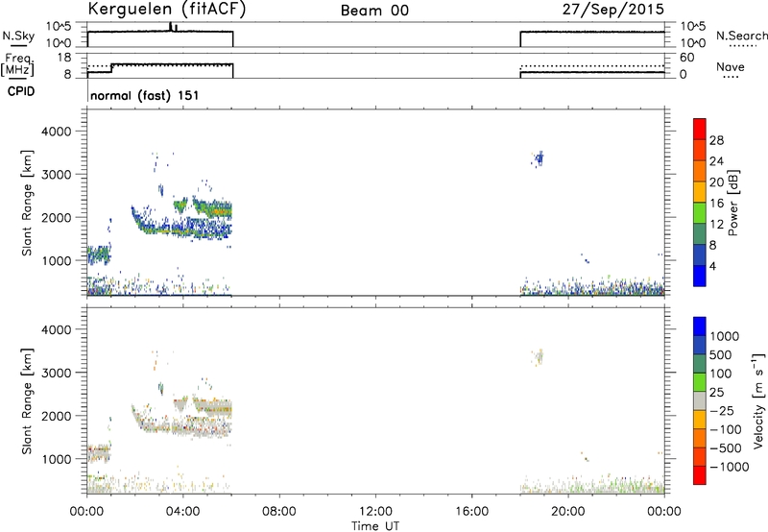The height and width of the screenshot is (532, 768).
Task: Click the power colorbar value '28'
Action: pos(716,140)
